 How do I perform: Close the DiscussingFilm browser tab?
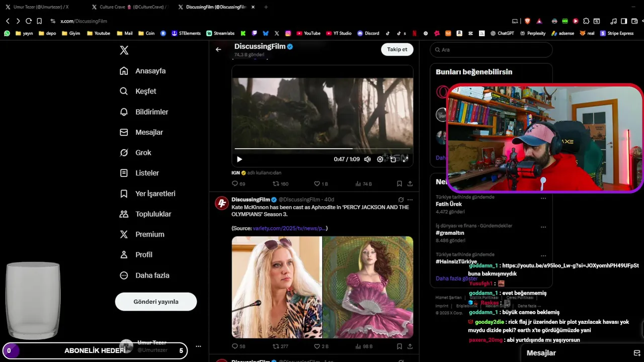coord(253,7)
